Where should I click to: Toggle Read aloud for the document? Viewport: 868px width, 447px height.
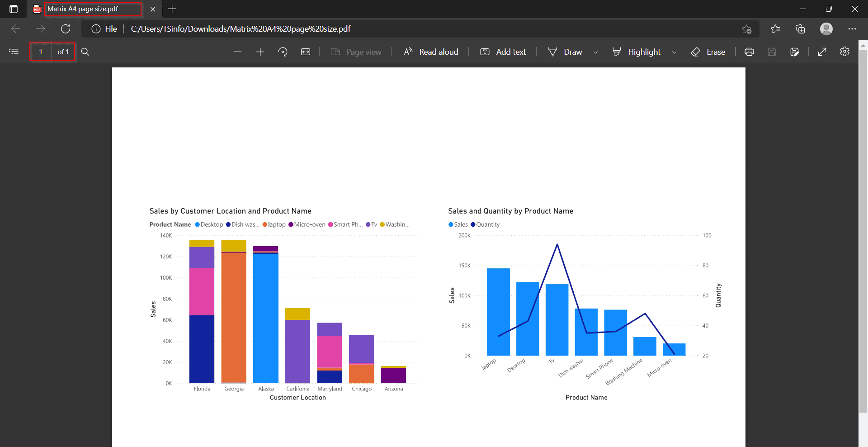(430, 52)
